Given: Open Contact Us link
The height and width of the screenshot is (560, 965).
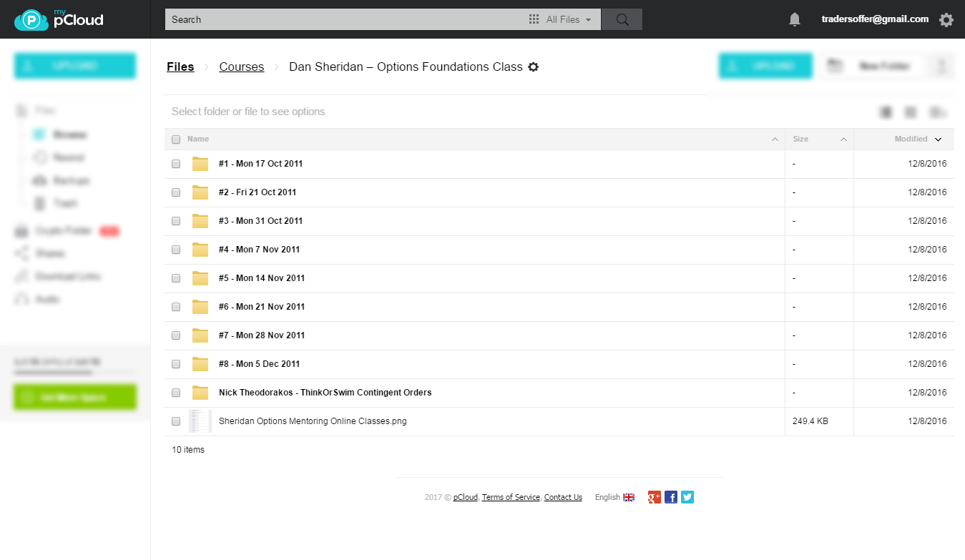Looking at the screenshot, I should pos(563,497).
